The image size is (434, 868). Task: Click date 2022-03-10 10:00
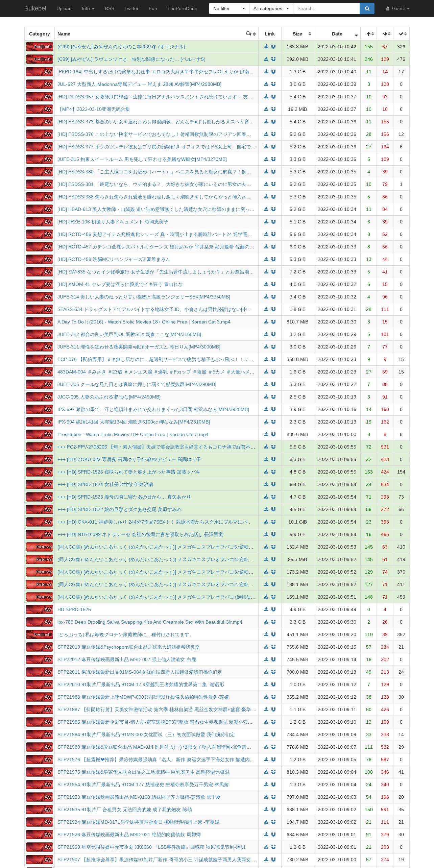337,434
